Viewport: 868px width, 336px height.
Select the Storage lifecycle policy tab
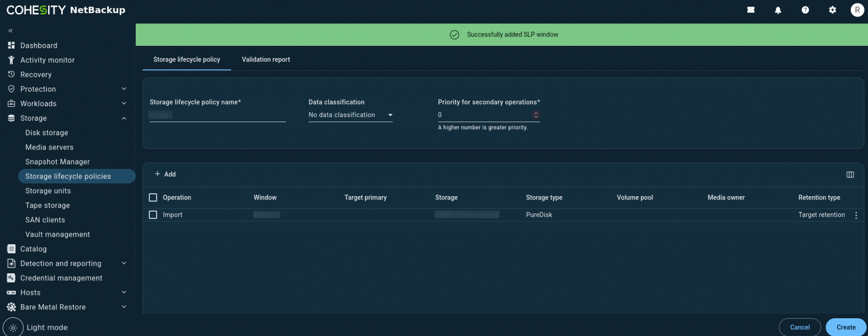click(187, 59)
